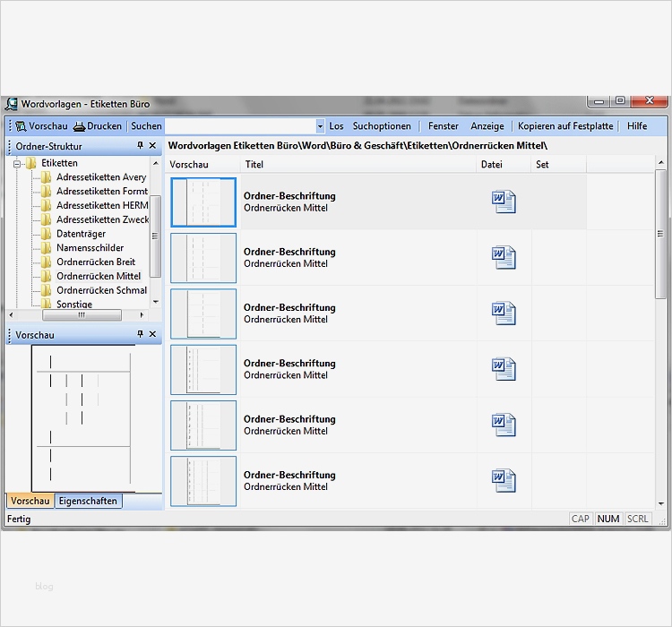Select Ordnerrücken Schmal folder

click(101, 290)
